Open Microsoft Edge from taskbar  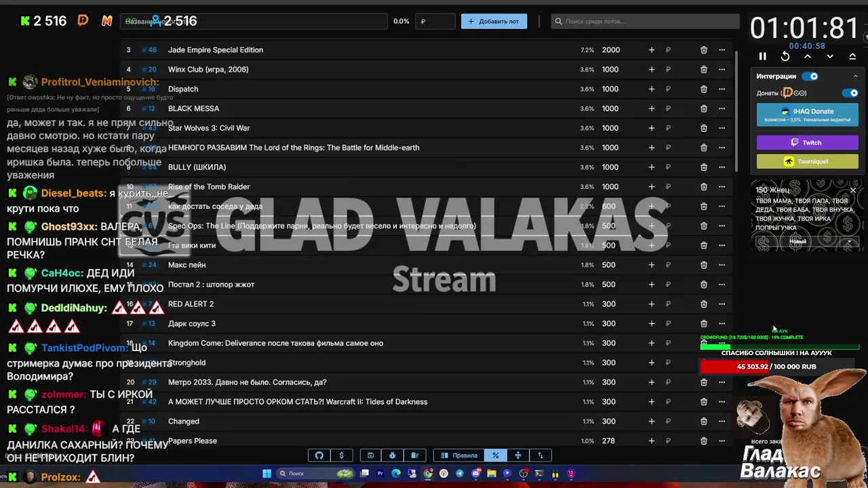pyautogui.click(x=396, y=474)
